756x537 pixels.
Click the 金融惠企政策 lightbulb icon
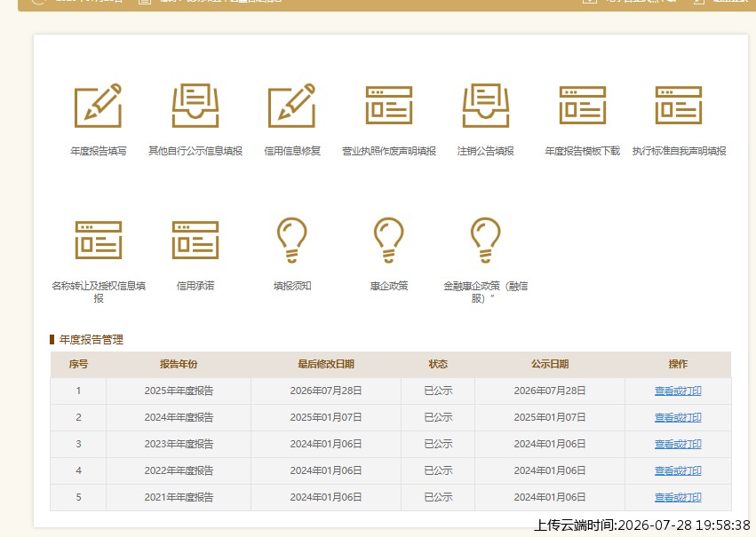coord(486,240)
